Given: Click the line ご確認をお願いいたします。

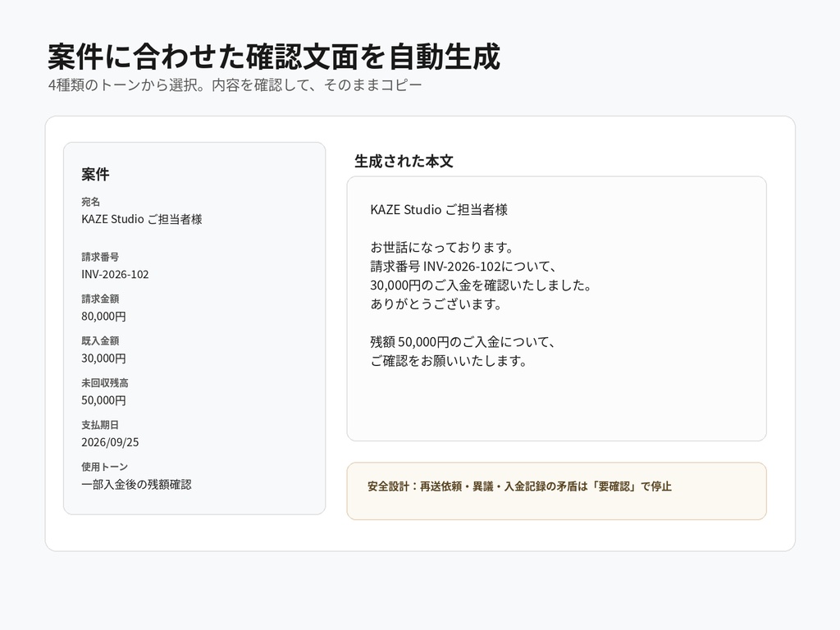Looking at the screenshot, I should point(449,361).
